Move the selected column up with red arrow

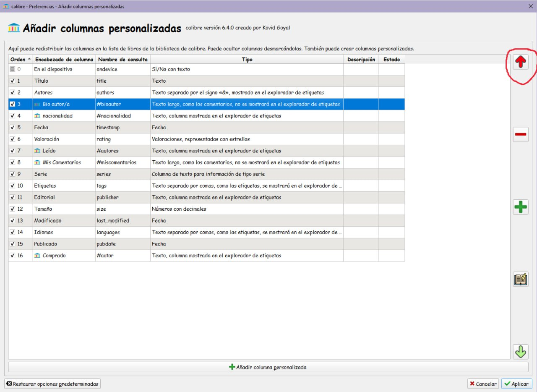521,62
